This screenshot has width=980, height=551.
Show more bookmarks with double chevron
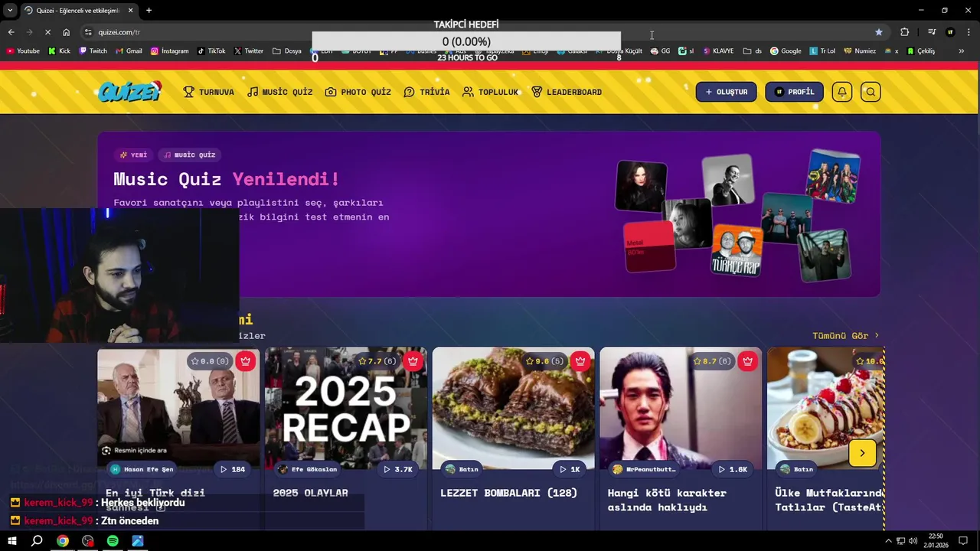coord(962,51)
